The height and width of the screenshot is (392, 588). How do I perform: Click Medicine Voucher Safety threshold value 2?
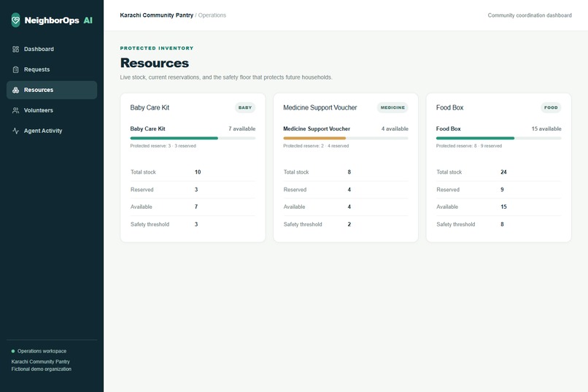349,224
